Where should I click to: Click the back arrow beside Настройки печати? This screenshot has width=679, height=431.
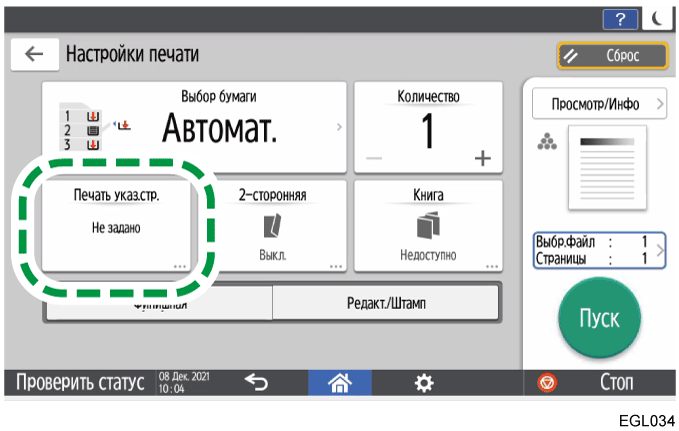pyautogui.click(x=34, y=55)
